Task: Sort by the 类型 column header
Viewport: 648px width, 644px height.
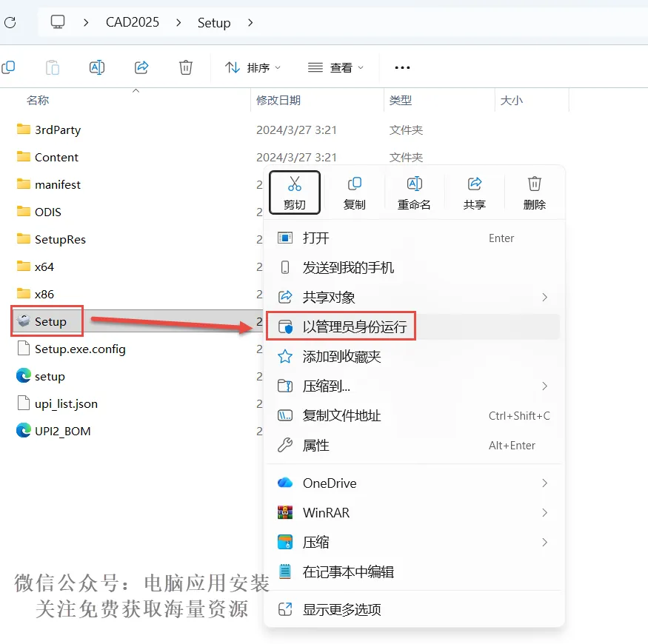Action: [400, 101]
